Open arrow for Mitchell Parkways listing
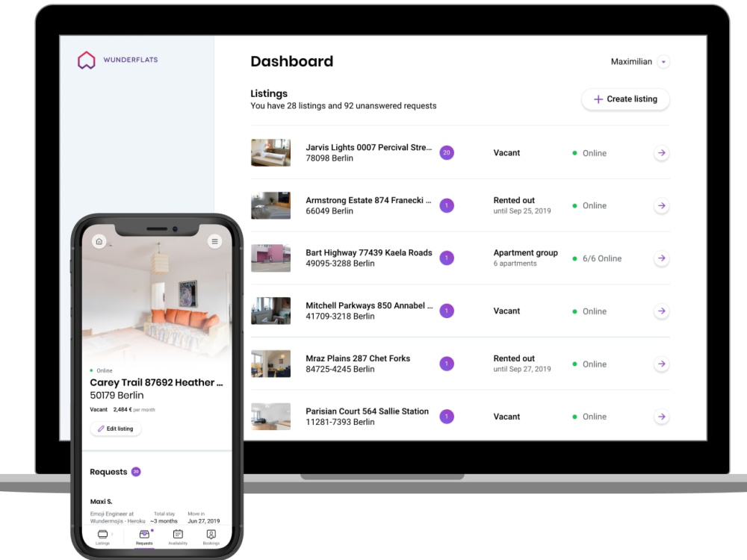Screen dimensions: 747x560 [661, 311]
